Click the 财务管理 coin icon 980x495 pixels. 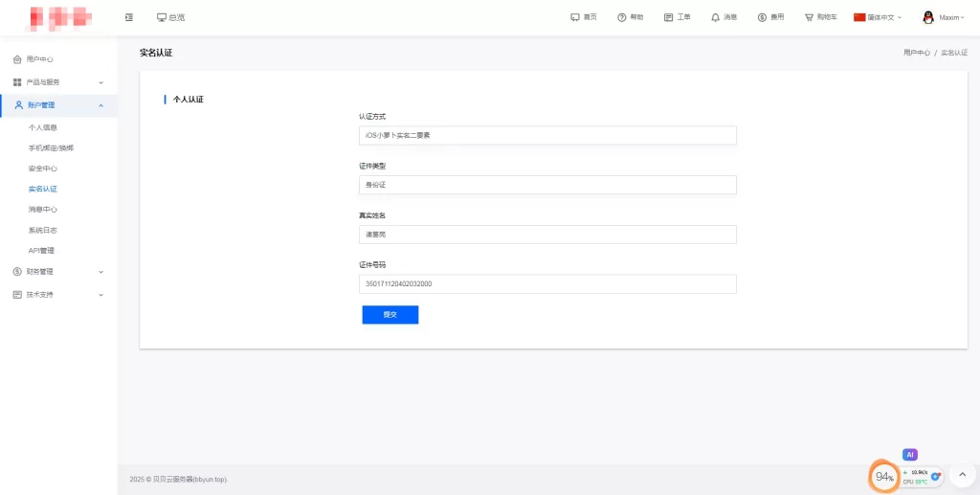click(x=17, y=272)
